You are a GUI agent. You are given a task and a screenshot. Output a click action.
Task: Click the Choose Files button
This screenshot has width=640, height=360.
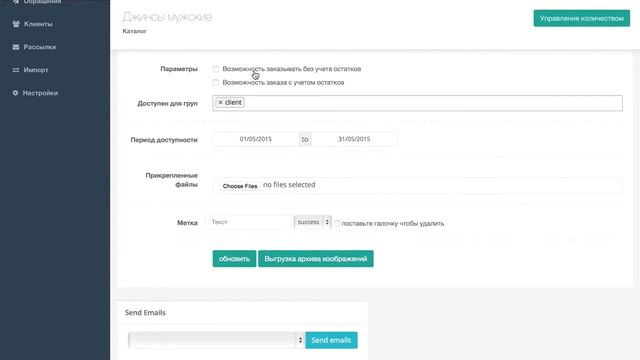(x=240, y=186)
